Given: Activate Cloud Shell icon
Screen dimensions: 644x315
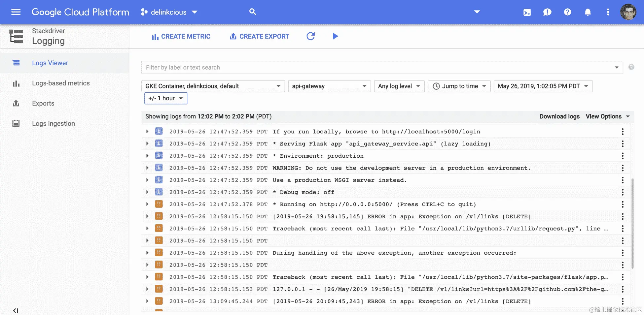Looking at the screenshot, I should coord(527,12).
